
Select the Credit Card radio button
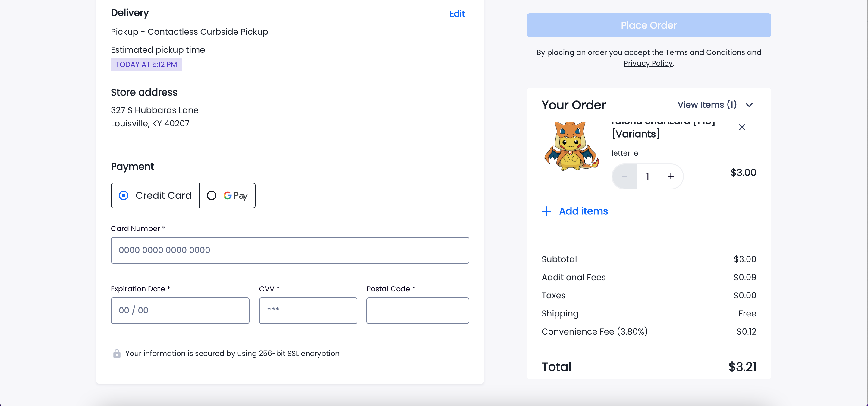[x=124, y=195]
